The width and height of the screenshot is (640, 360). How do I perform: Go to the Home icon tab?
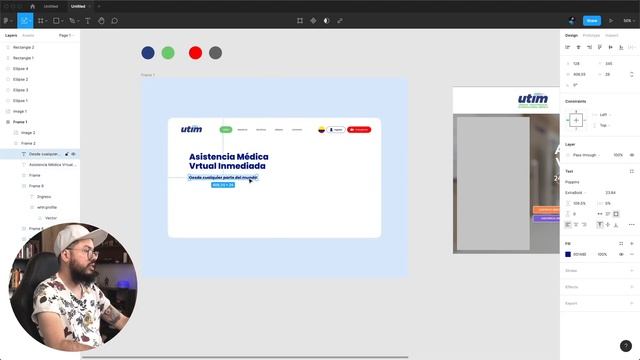(33, 6)
